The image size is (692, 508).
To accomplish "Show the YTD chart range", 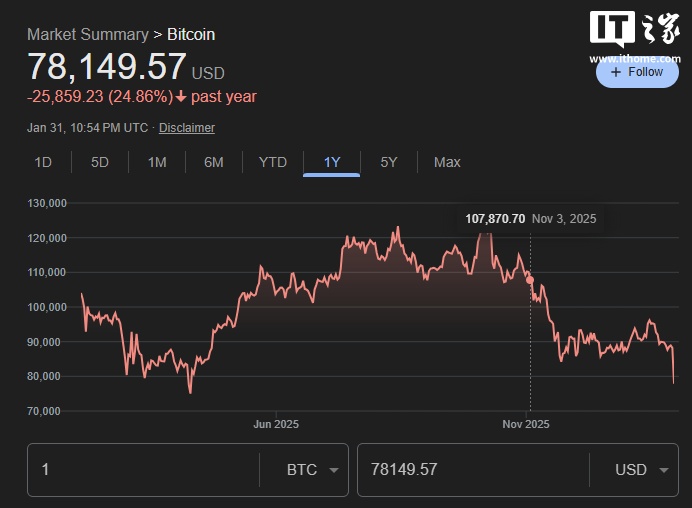I will tap(273, 162).
